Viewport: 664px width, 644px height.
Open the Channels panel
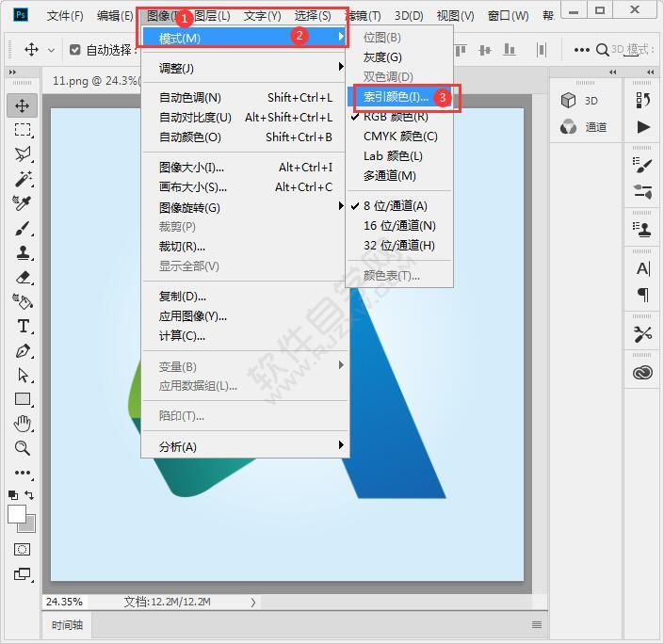coord(584,126)
